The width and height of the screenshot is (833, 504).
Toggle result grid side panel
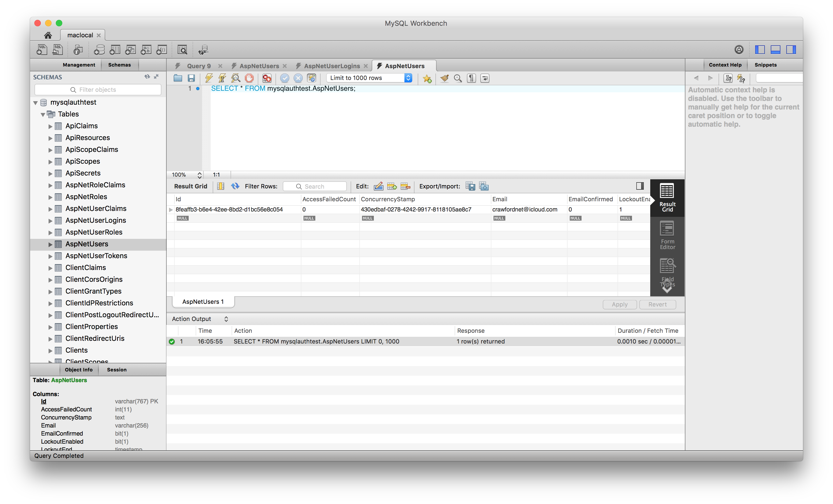640,186
